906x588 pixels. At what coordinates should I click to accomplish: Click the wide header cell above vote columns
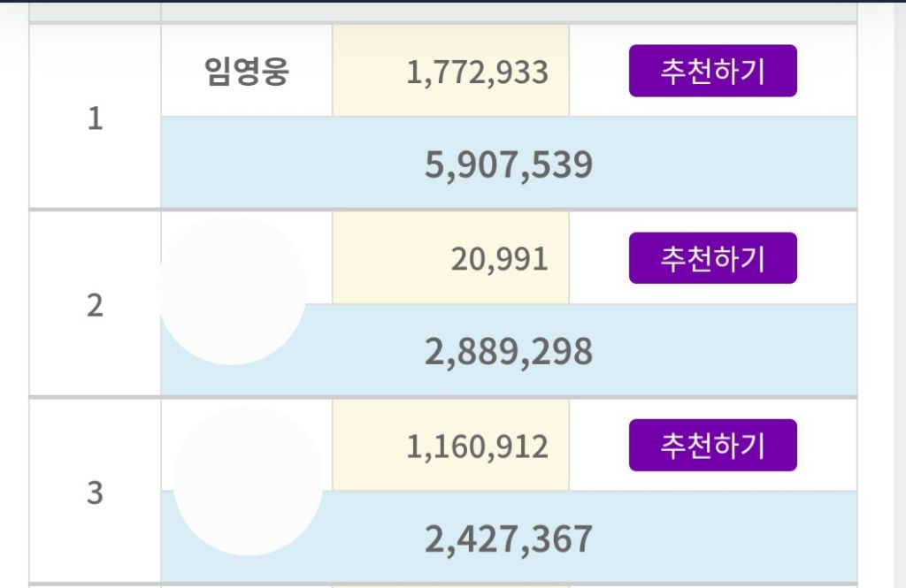[509, 11]
